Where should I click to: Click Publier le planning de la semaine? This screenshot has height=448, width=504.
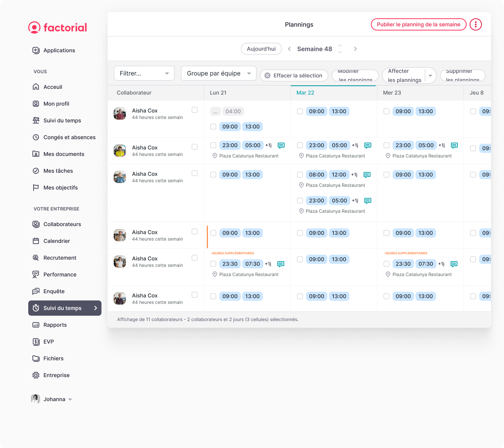click(419, 24)
